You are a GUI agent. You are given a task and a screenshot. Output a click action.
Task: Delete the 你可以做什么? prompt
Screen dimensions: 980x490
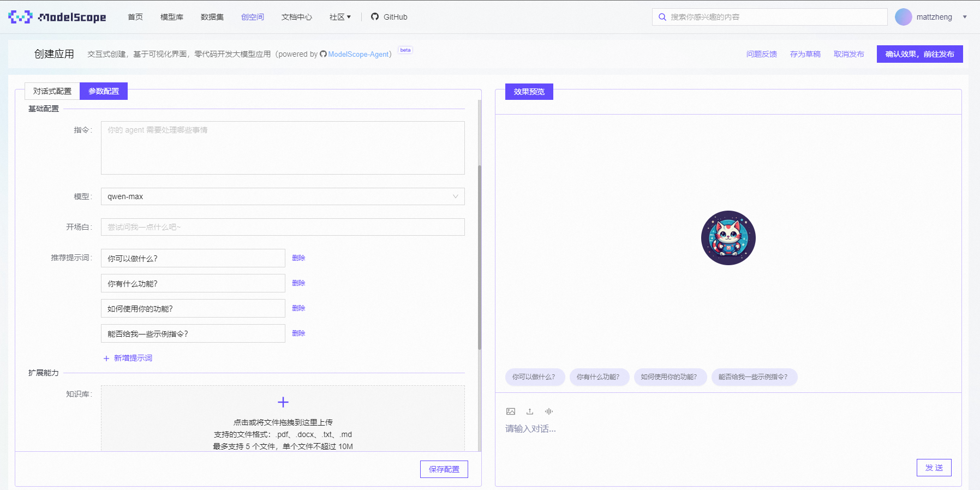point(298,258)
